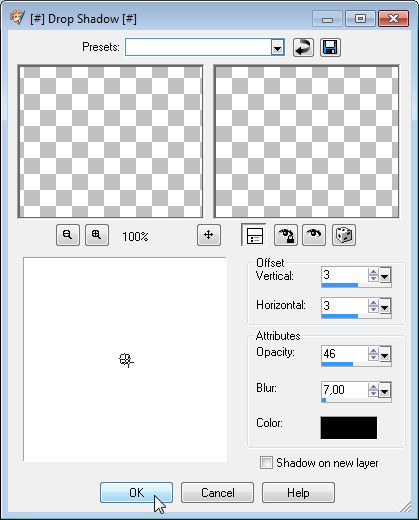Open the black shadow Color swatch
This screenshot has width=419, height=520.
(349, 428)
